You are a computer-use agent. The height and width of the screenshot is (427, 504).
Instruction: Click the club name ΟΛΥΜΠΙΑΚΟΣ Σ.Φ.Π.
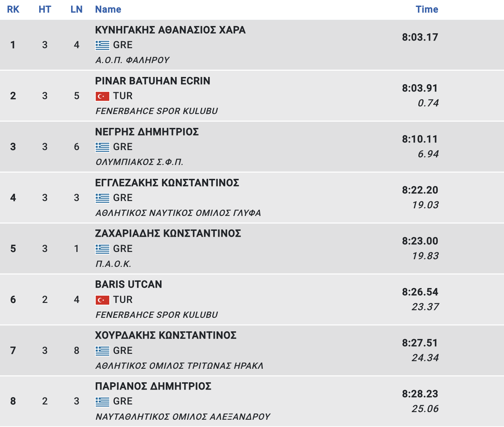click(x=139, y=162)
